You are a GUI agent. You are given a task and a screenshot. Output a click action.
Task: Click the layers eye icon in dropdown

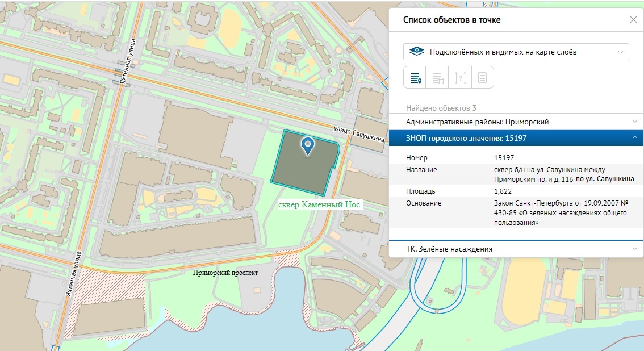(417, 52)
